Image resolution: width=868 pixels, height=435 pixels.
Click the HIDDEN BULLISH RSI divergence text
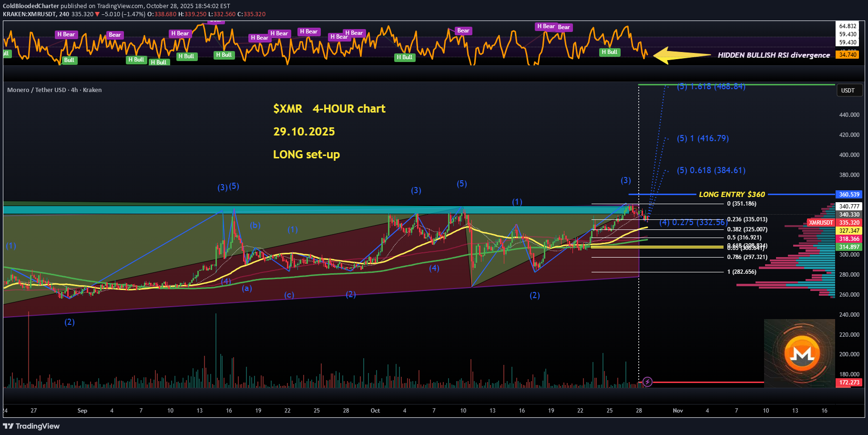774,55
